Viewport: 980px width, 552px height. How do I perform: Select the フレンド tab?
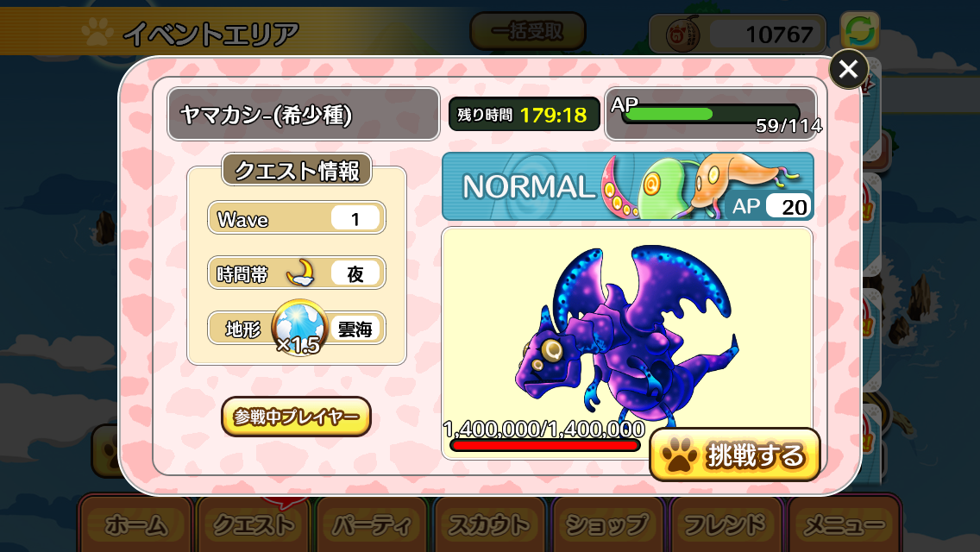pyautogui.click(x=726, y=524)
